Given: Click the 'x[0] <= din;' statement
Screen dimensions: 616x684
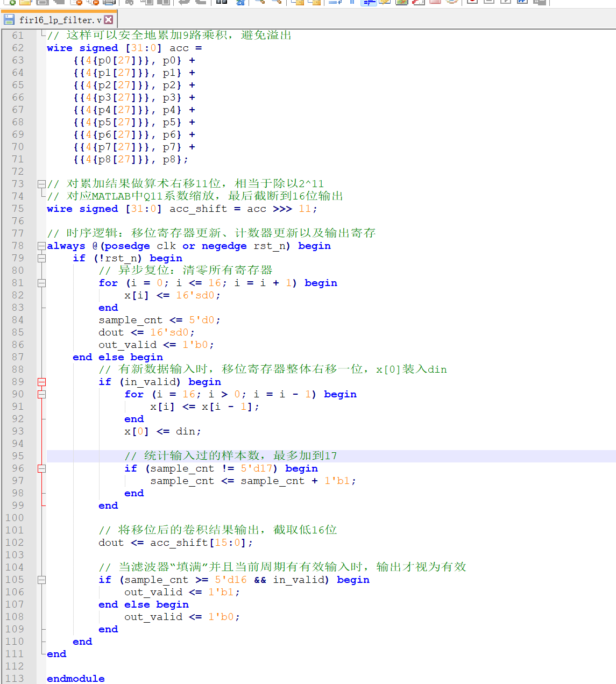Looking at the screenshot, I should coord(162,431).
